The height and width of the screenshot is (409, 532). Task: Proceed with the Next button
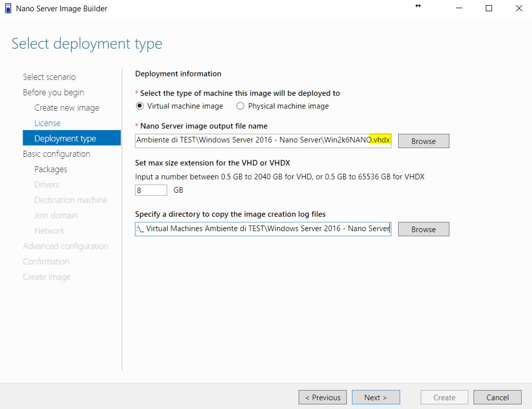376,397
